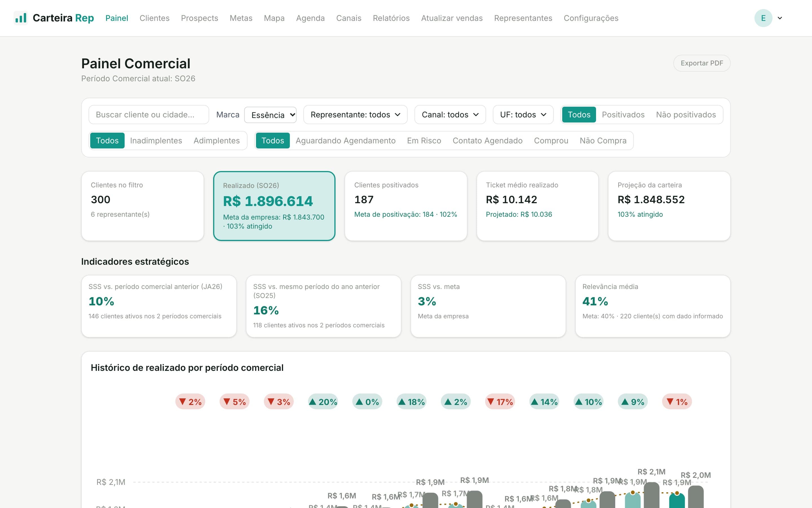Click the Exportar PDF button

tap(701, 63)
